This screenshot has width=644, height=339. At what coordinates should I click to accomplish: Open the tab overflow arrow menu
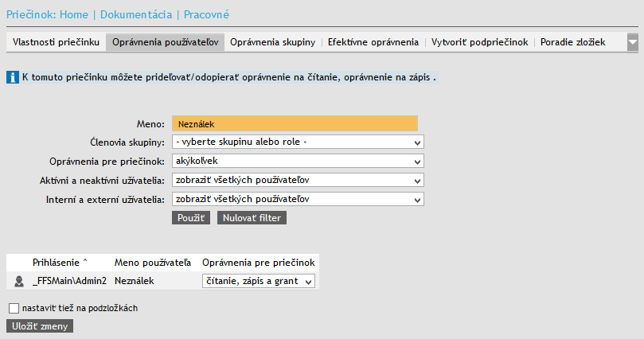click(633, 42)
